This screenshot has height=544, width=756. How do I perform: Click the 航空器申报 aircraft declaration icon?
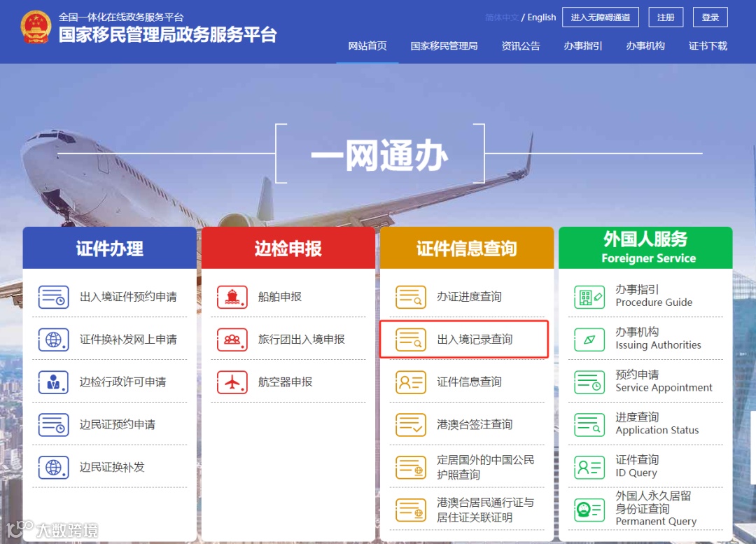(232, 382)
